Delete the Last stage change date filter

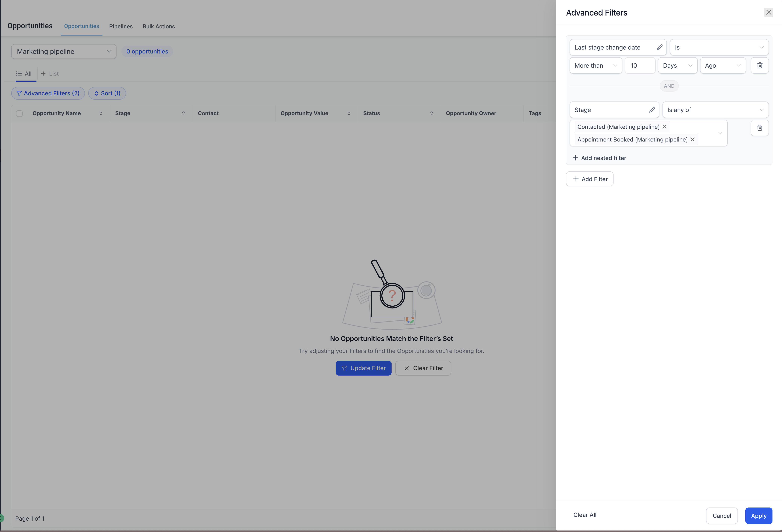759,66
